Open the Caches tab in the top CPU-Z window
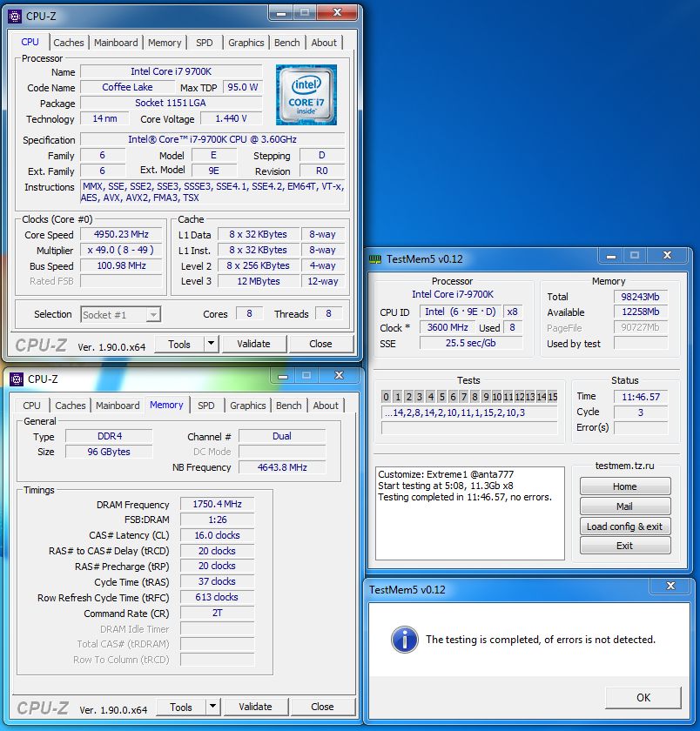Screen dimensions: 700x731 tap(69, 43)
